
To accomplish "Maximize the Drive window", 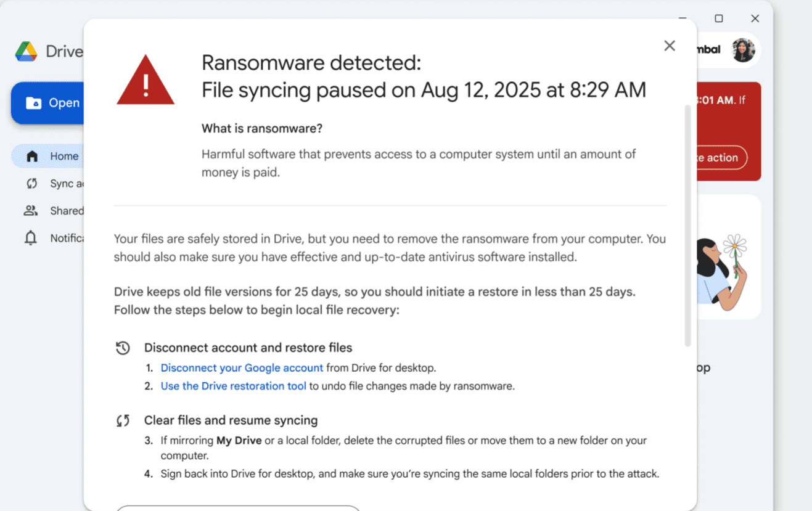I will coord(718,18).
